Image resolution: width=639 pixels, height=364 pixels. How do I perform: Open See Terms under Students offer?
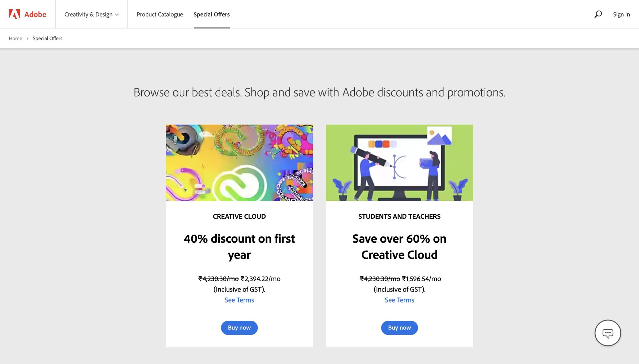(x=399, y=300)
